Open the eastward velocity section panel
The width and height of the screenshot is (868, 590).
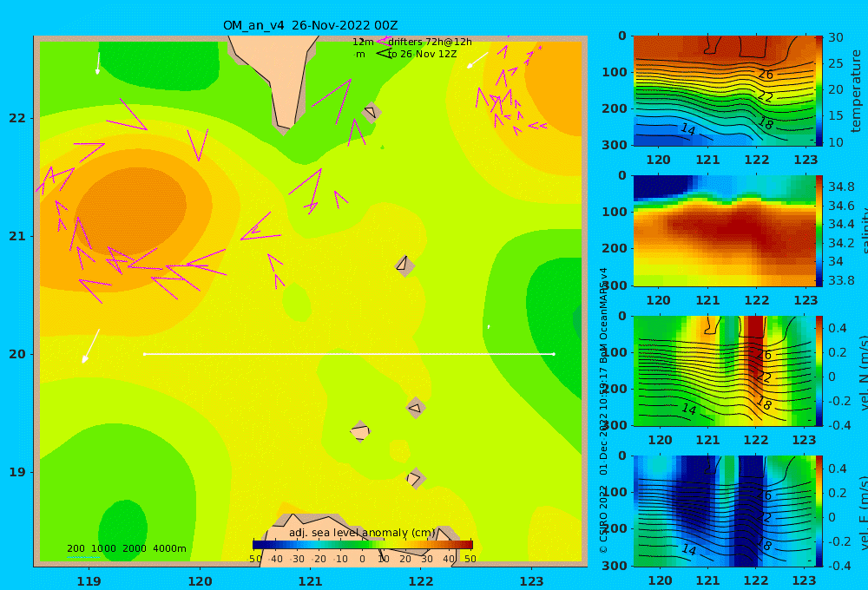point(724,511)
